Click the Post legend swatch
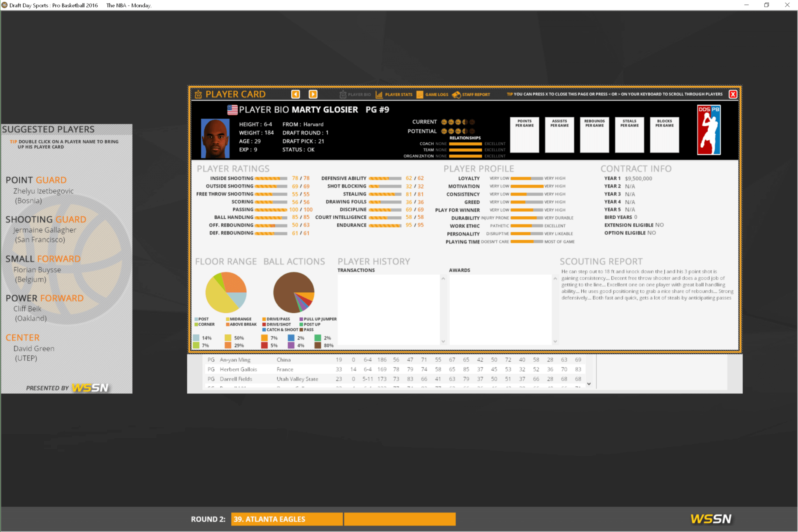The image size is (798, 532). tap(196, 319)
